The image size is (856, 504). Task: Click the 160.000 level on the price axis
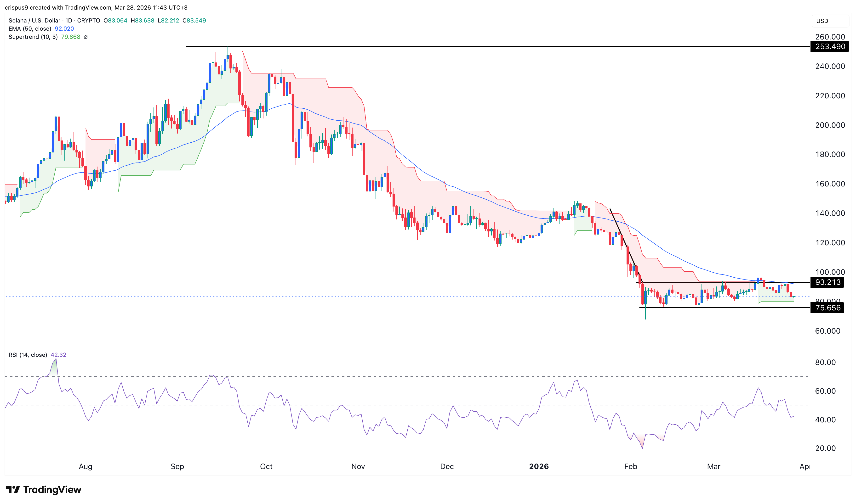pyautogui.click(x=831, y=184)
